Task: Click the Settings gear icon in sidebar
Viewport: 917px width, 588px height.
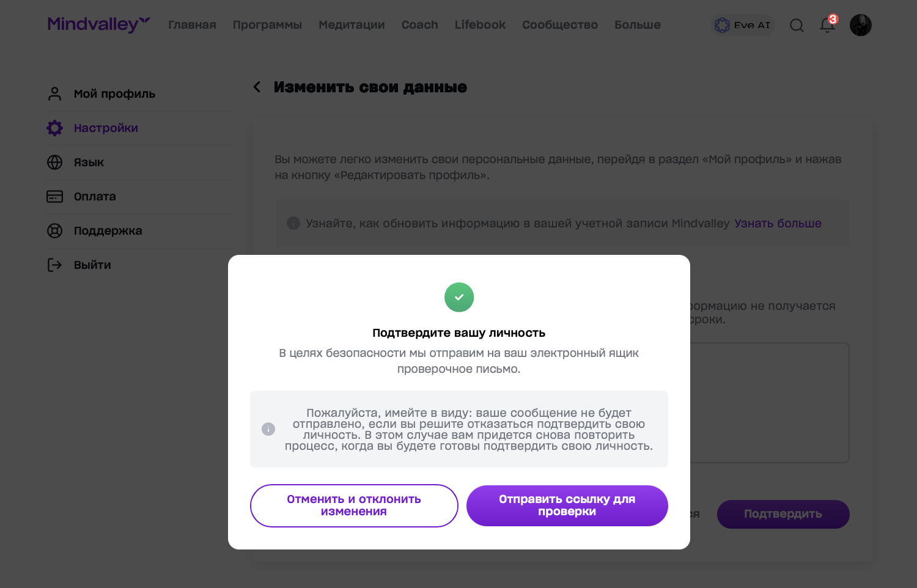Action: (x=55, y=128)
